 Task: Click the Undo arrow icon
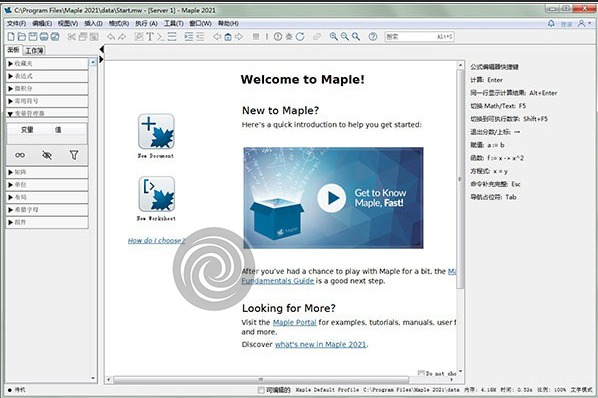pyautogui.click(x=111, y=37)
